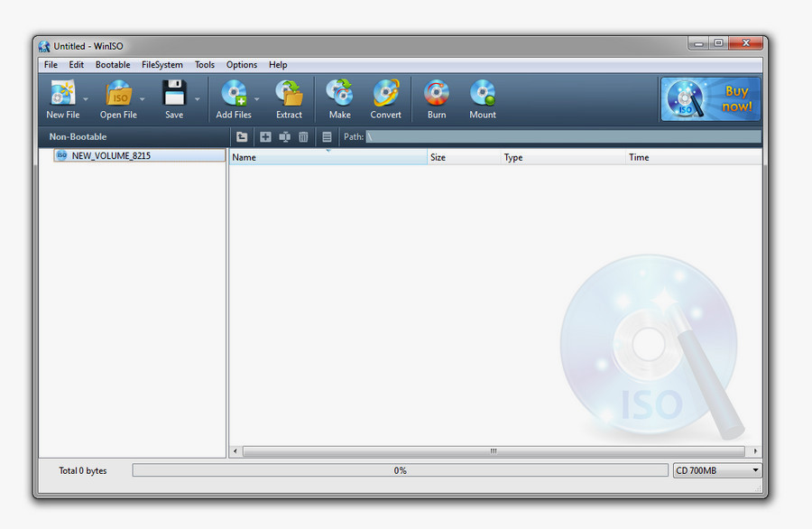The height and width of the screenshot is (529, 812).
Task: Click the Non-Bootable label
Action: coord(78,137)
